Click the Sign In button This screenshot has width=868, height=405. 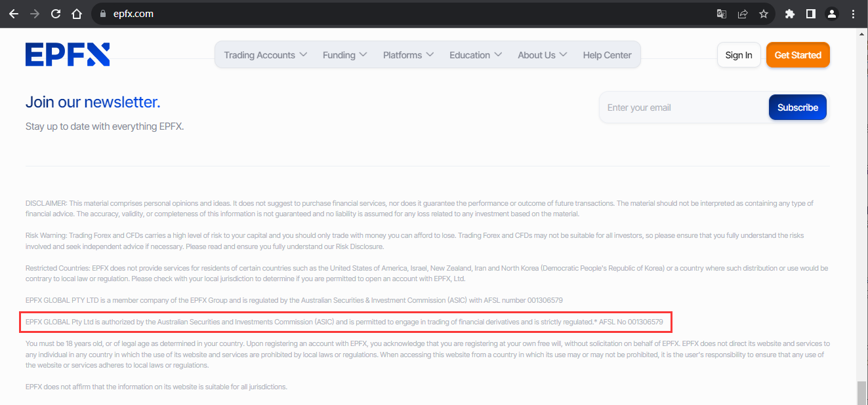pyautogui.click(x=739, y=55)
